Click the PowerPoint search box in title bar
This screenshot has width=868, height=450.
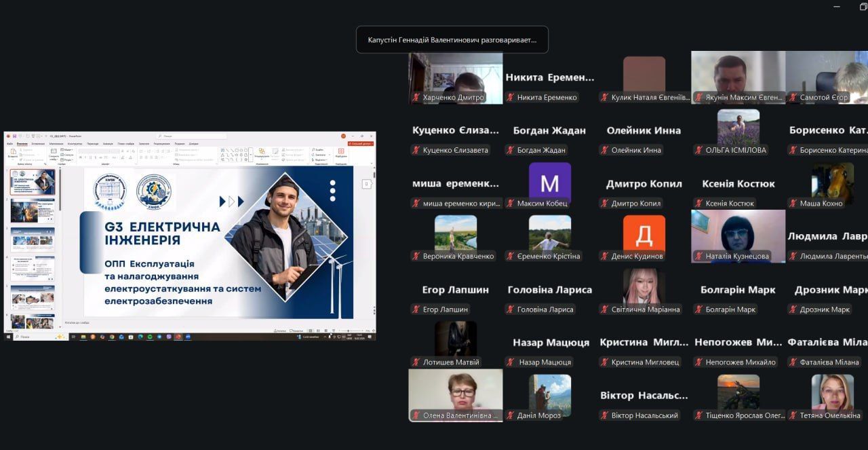click(x=193, y=136)
